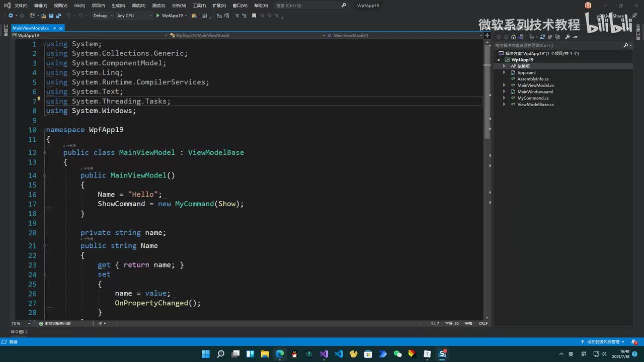Screen dimensions: 644x362
Task: Open taskbar Search magnifier
Action: 220,354
